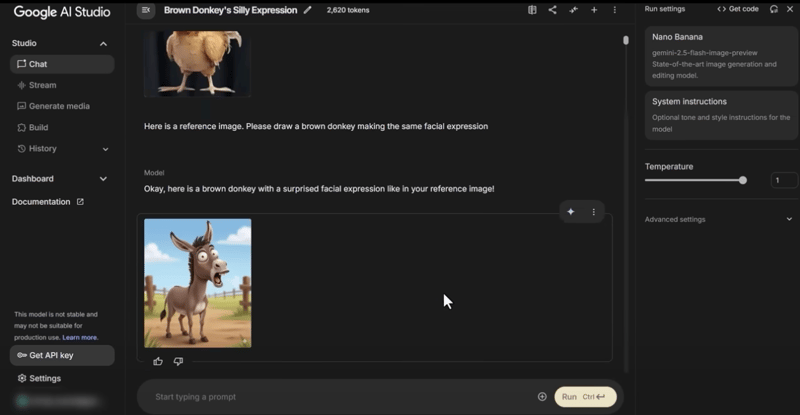
Task: Open the System instructions card
Action: (x=721, y=115)
